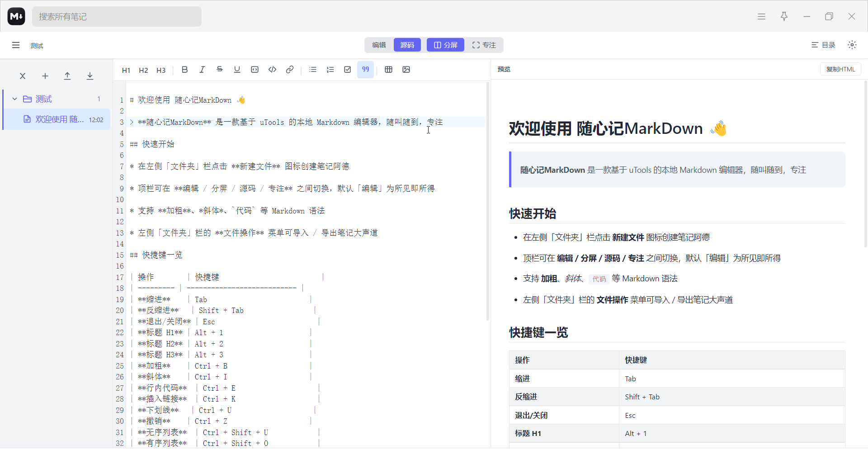Insert inline code icon
The width and height of the screenshot is (868, 450).
[x=272, y=70]
